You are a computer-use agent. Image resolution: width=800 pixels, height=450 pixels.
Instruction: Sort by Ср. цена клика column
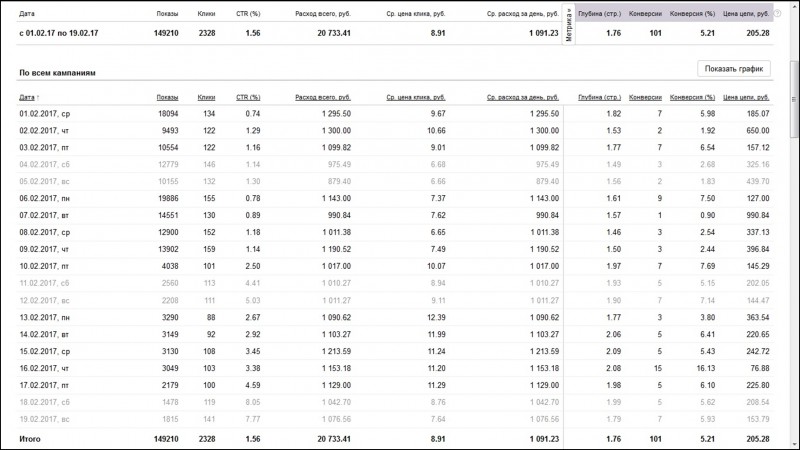(x=416, y=97)
